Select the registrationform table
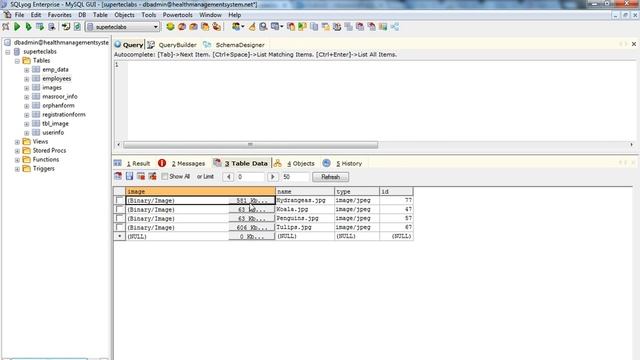The image size is (640, 360). [64, 115]
